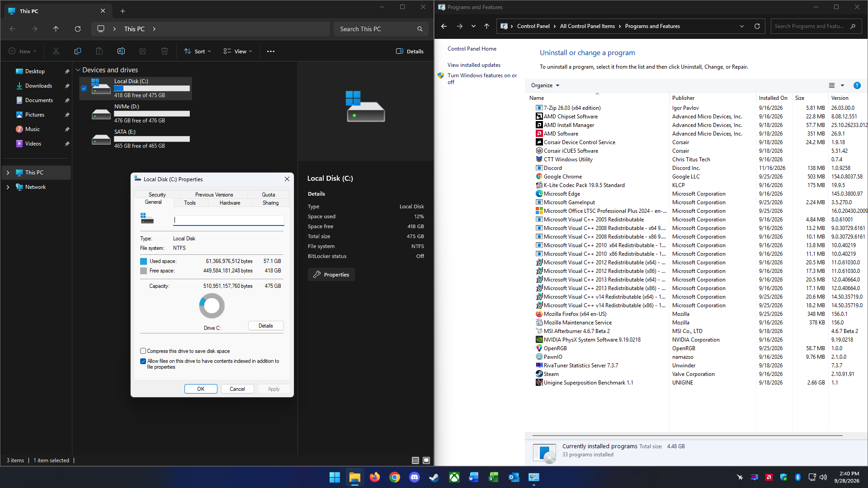Refresh the This PC window
868x488 pixels.
[x=78, y=29]
